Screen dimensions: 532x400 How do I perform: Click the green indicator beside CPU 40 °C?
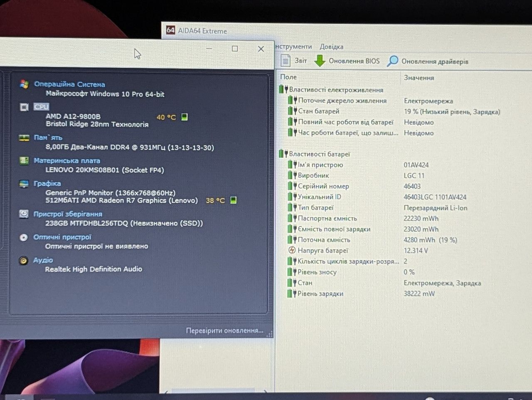click(x=185, y=117)
